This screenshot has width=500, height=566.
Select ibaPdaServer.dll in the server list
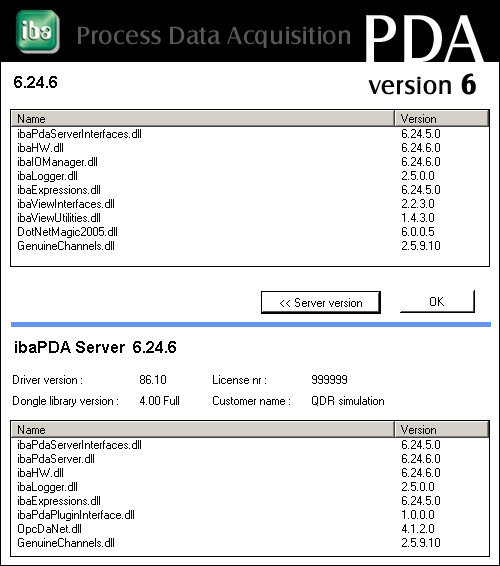[x=250, y=459]
